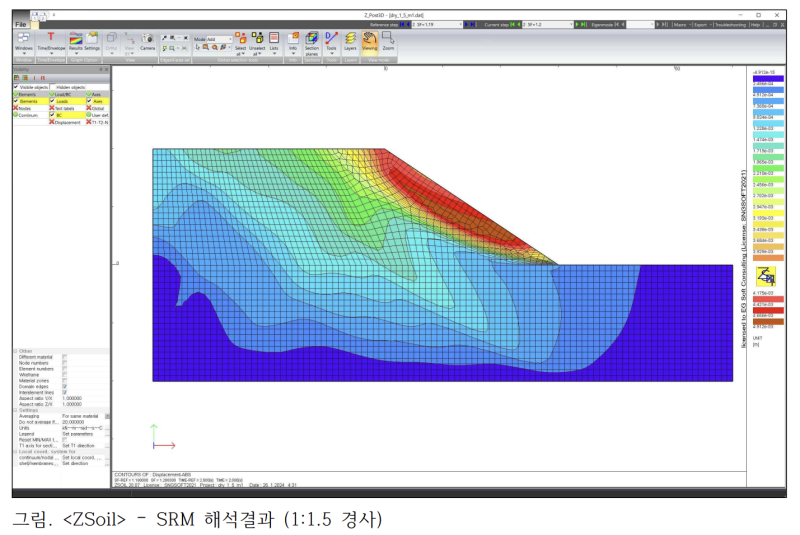Pin the Visibility panel

101,69
